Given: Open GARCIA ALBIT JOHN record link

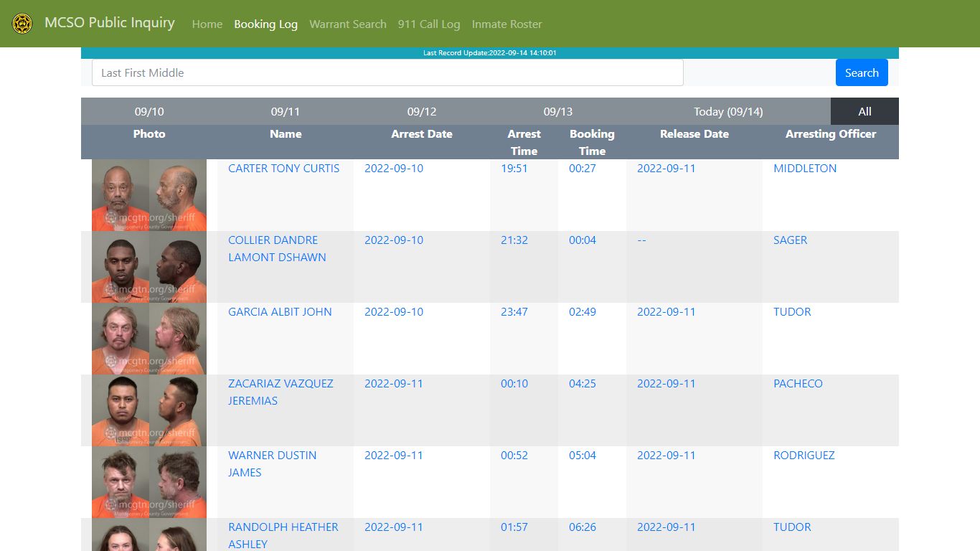Looking at the screenshot, I should (x=280, y=311).
